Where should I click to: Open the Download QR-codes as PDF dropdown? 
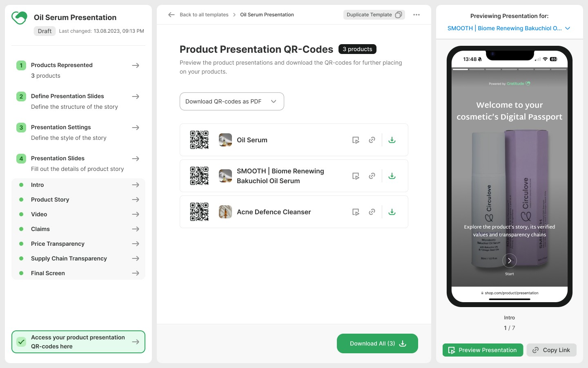(x=232, y=101)
